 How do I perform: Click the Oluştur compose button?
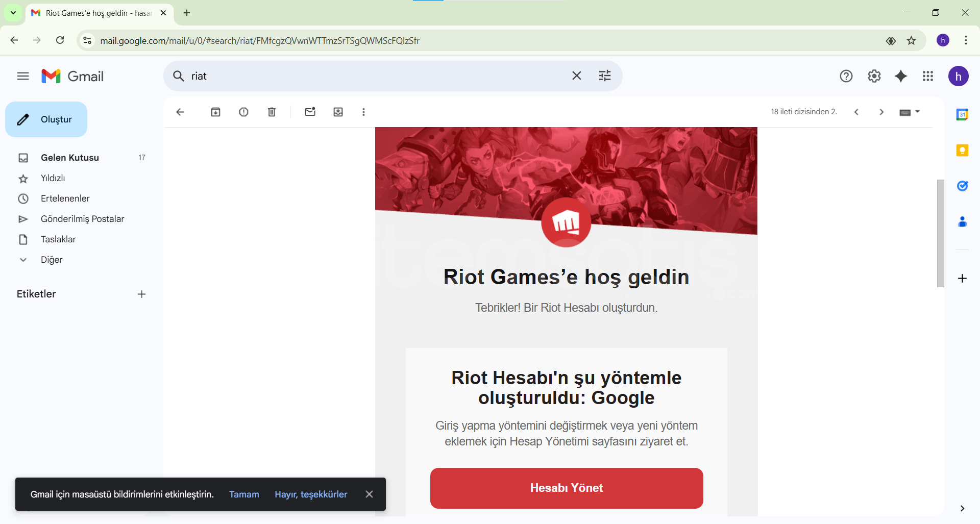point(46,119)
